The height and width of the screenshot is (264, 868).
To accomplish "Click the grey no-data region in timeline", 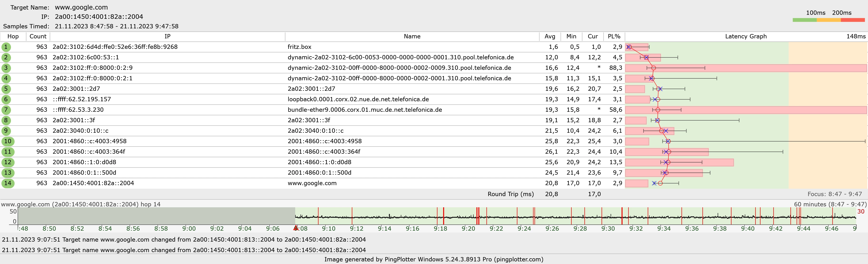I will click(156, 216).
